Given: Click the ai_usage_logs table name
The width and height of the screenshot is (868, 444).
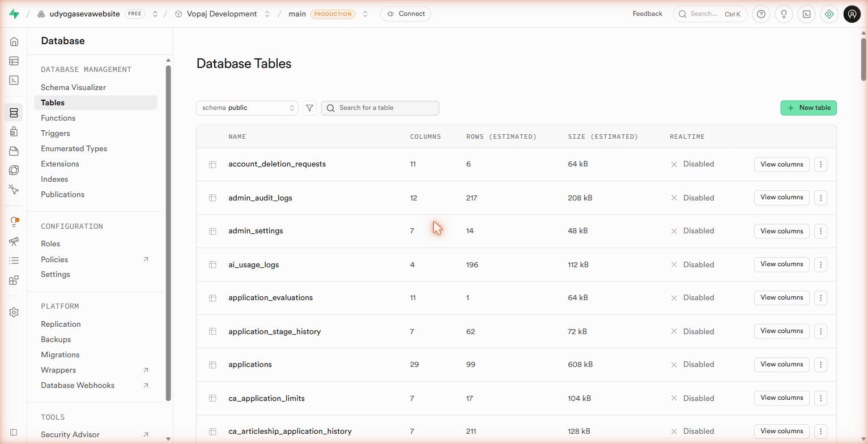Looking at the screenshot, I should [x=253, y=264].
